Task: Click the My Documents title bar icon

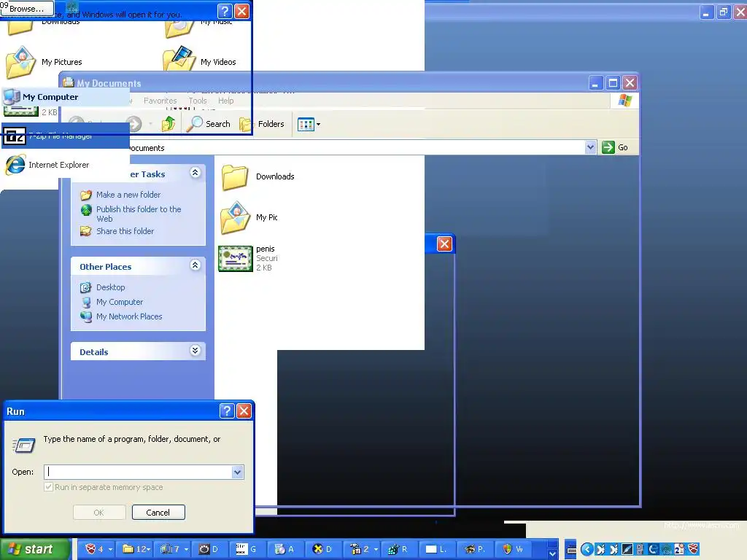Action: click(x=68, y=82)
